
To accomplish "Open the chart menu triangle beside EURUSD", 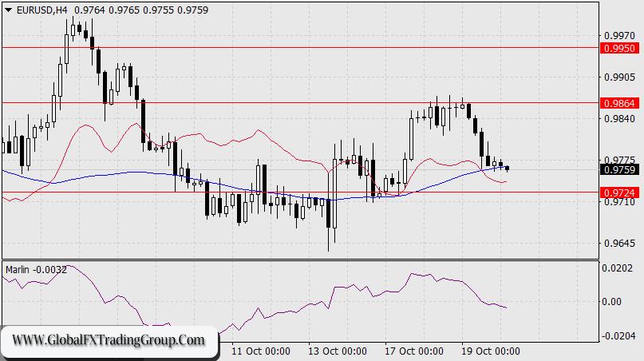I will point(8,10).
